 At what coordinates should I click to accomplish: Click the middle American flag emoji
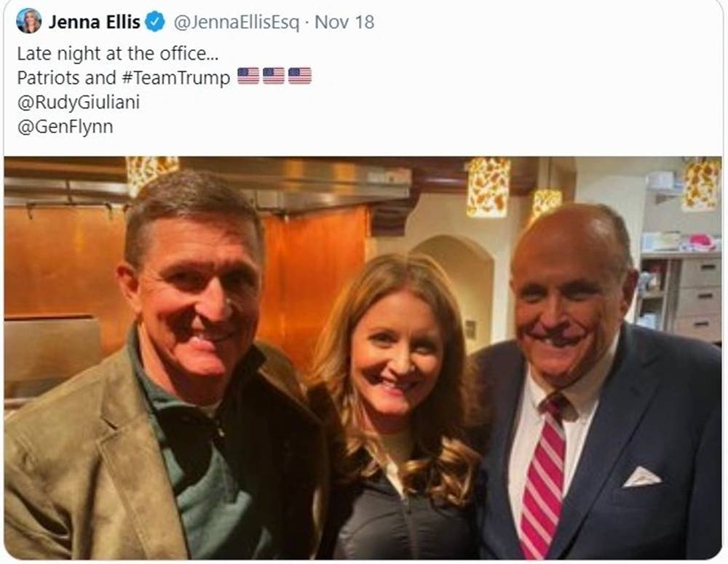(x=274, y=76)
